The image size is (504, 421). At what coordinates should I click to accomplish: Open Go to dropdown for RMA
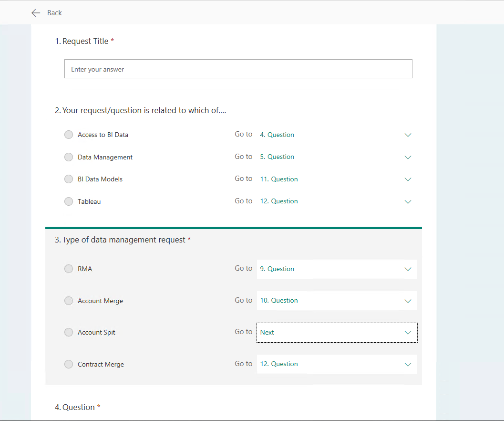(337, 269)
